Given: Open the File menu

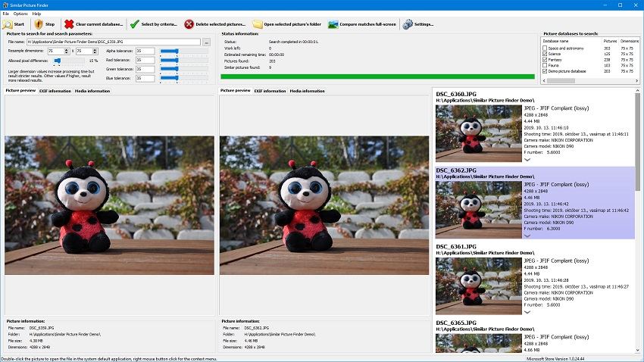Looking at the screenshot, I should (6, 14).
